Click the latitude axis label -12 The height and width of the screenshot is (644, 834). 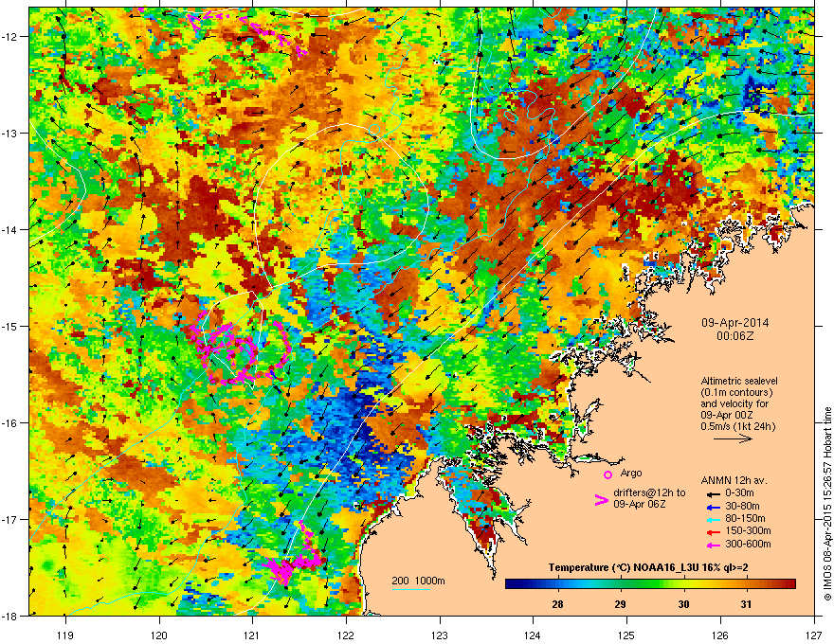coord(10,37)
